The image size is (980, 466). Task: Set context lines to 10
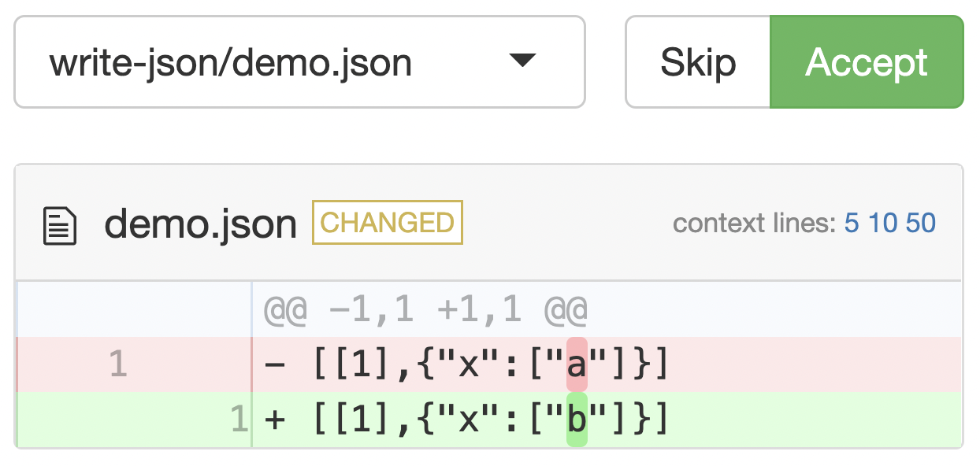point(884,224)
